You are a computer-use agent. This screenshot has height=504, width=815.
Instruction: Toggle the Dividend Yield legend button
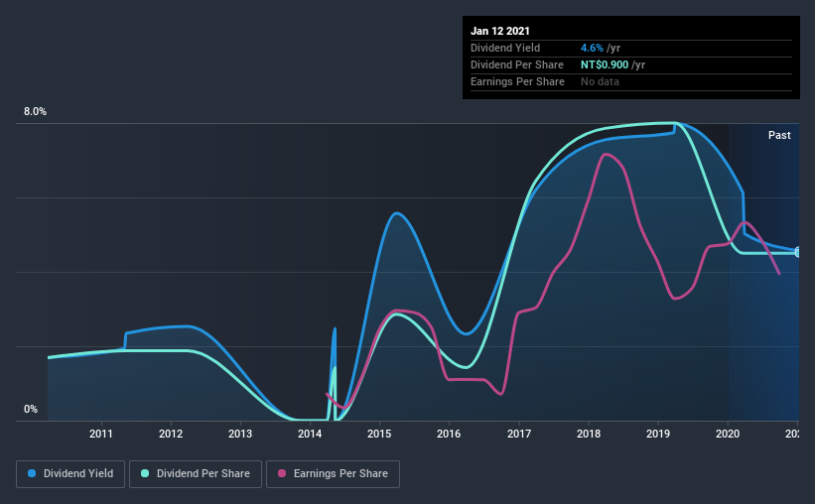click(x=70, y=474)
